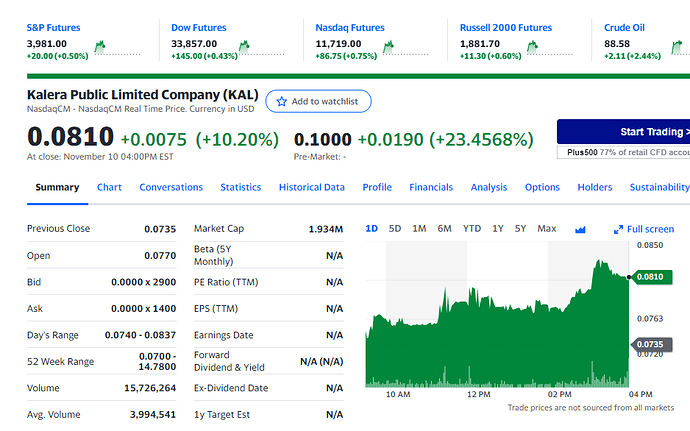Click the Full screen expand arrows icon
This screenshot has width=690, height=431.
coord(618,229)
